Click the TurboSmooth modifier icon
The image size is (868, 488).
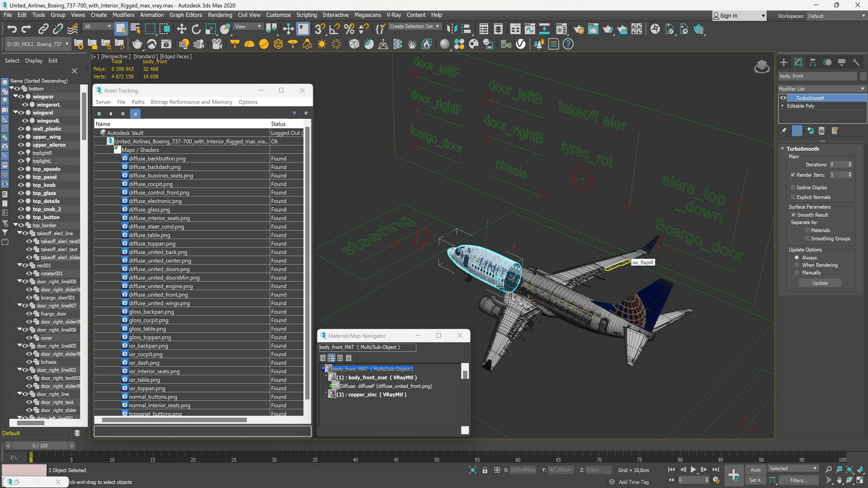(x=783, y=98)
